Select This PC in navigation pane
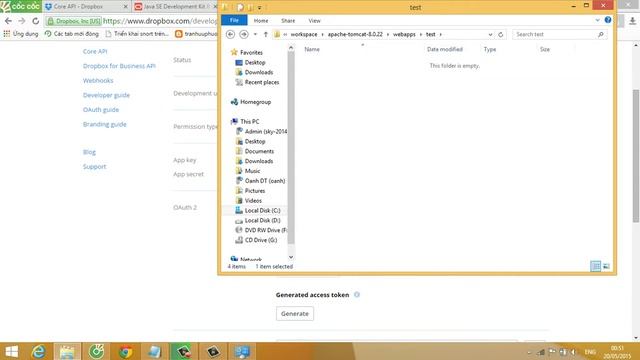The height and width of the screenshot is (360, 640). pyautogui.click(x=249, y=122)
